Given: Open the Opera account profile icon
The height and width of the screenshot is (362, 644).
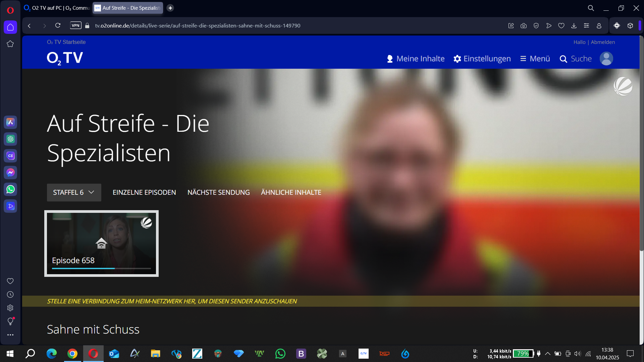Looking at the screenshot, I should [599, 26].
